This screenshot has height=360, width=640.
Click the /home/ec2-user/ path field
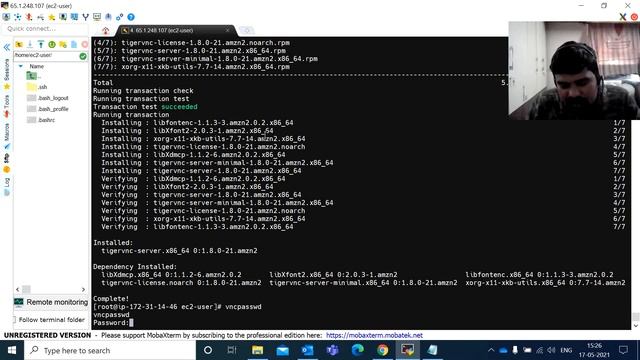46,55
